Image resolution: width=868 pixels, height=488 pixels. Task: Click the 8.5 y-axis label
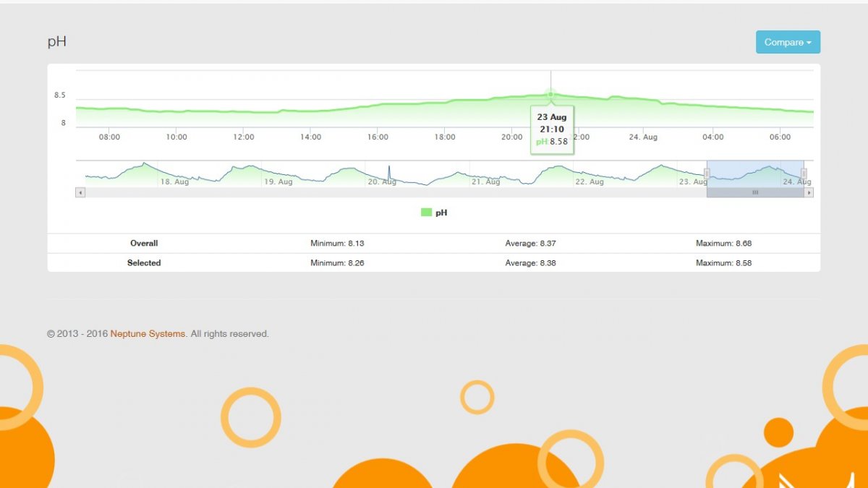pos(59,95)
